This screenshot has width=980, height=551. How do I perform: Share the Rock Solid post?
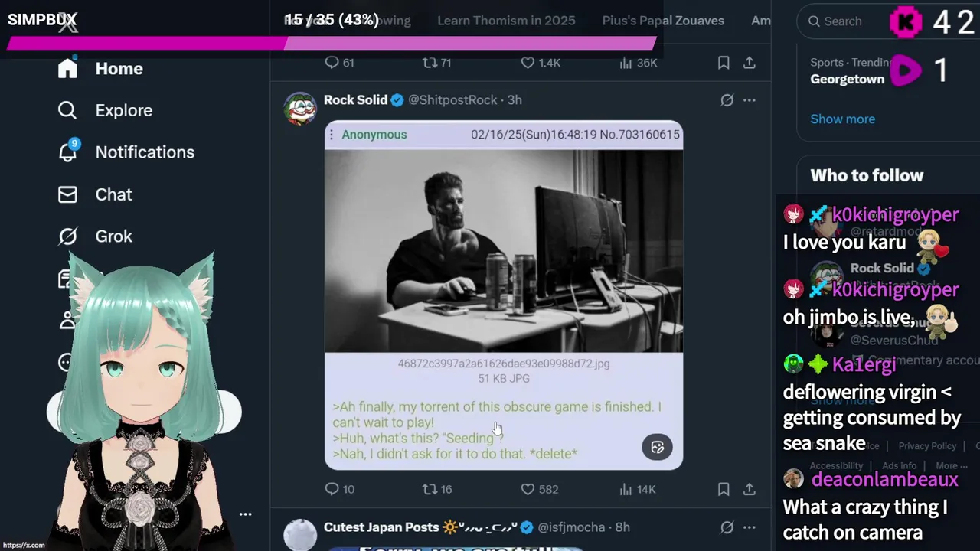[x=750, y=489]
